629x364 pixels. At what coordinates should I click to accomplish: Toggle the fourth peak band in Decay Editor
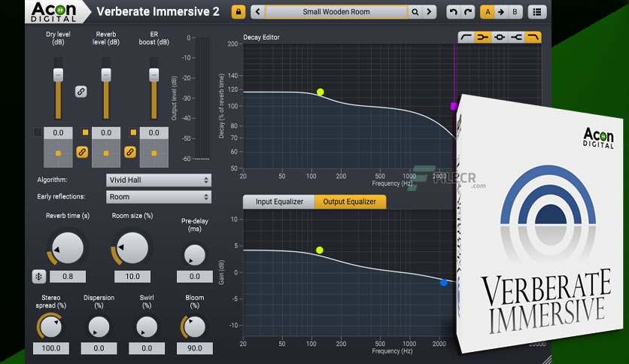(x=516, y=38)
